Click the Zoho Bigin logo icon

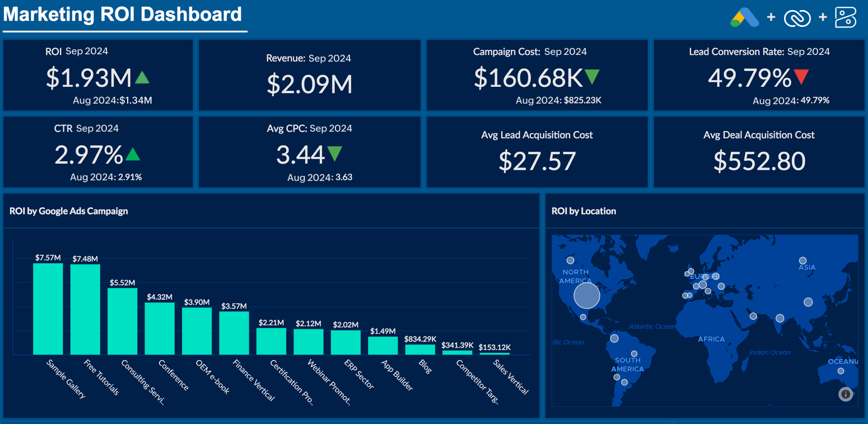tap(846, 17)
